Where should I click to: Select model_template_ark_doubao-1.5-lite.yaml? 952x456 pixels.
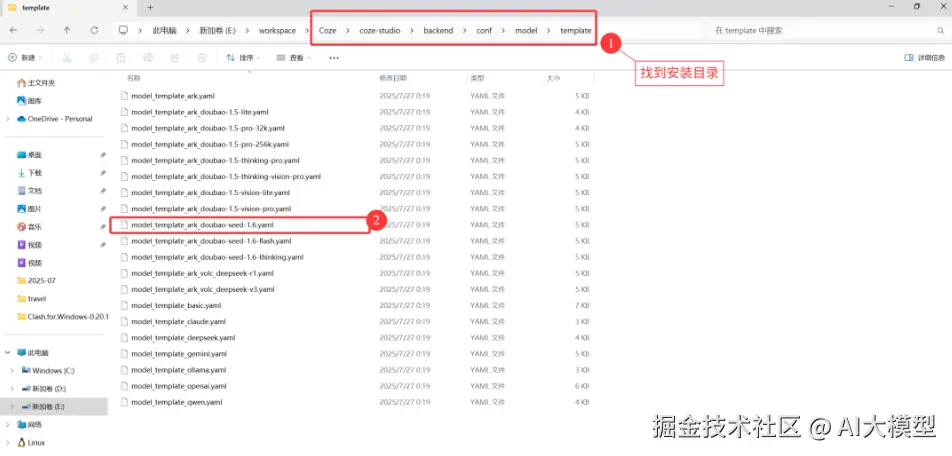(x=200, y=112)
